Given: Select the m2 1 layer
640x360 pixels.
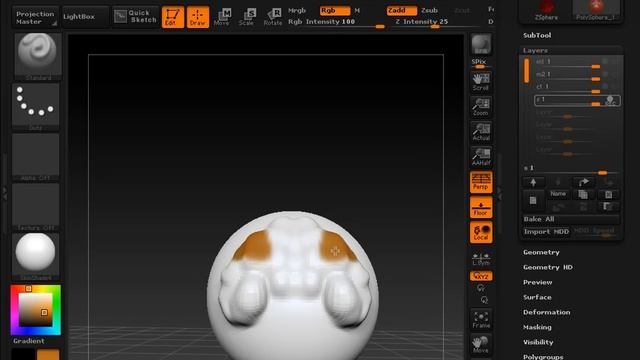Looking at the screenshot, I should [567, 75].
